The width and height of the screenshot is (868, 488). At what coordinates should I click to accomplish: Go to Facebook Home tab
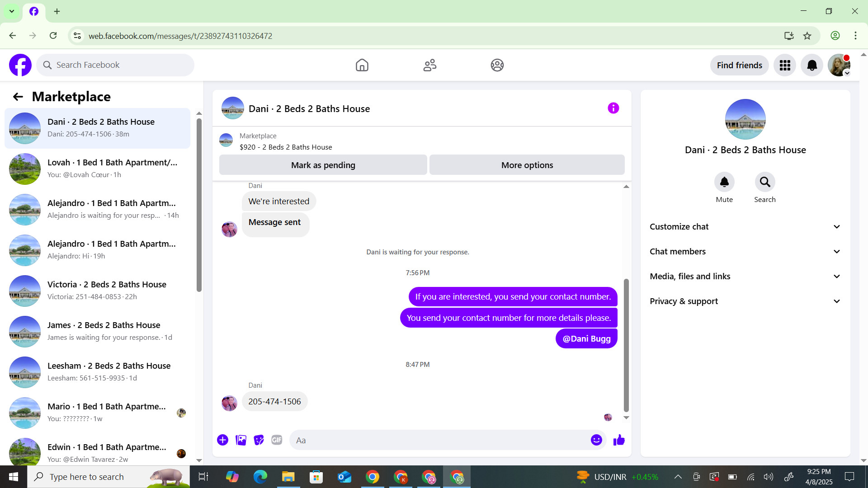[362, 66]
